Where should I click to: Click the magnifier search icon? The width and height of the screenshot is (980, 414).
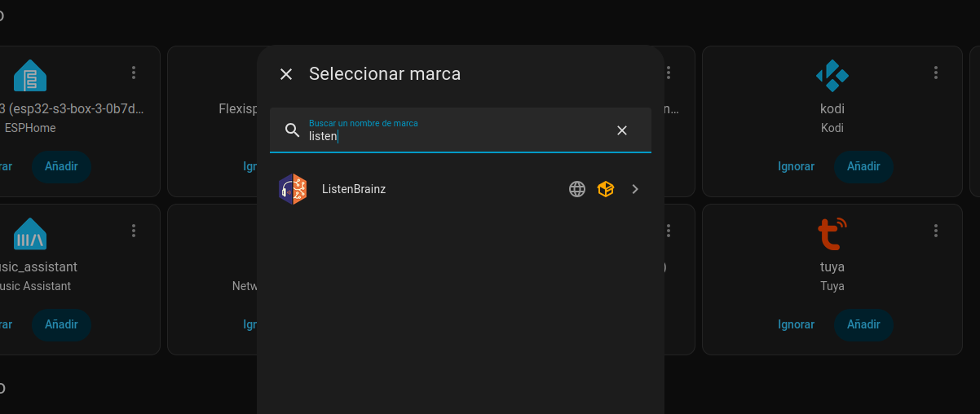292,130
